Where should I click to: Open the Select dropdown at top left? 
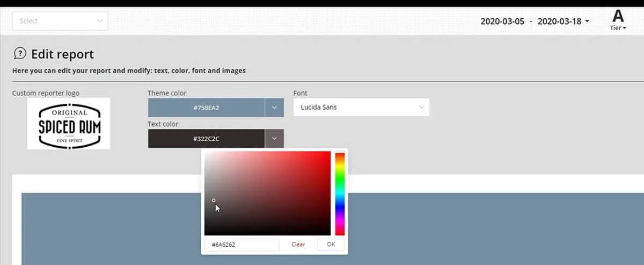coord(60,21)
